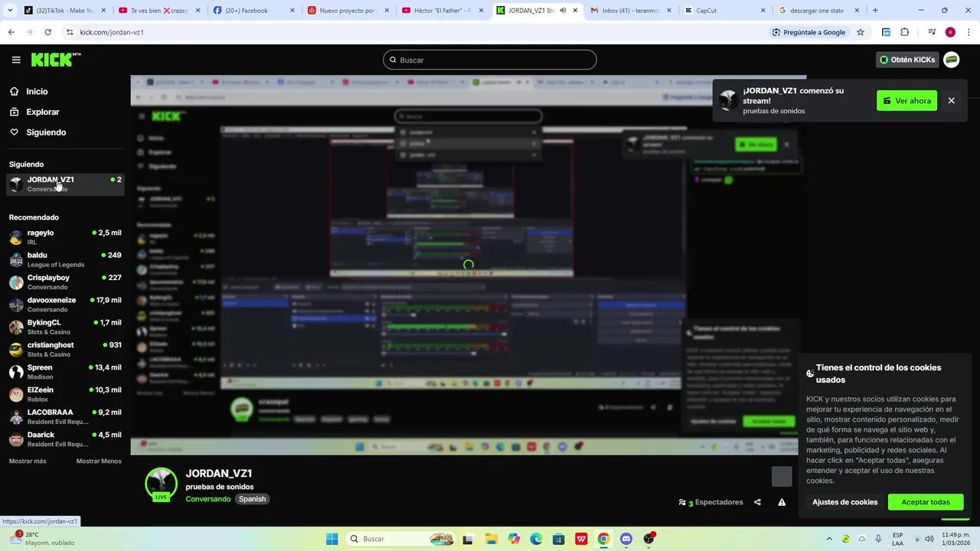Switch to the CapCut tab
Viewport: 980px width, 551px height.
click(724, 11)
